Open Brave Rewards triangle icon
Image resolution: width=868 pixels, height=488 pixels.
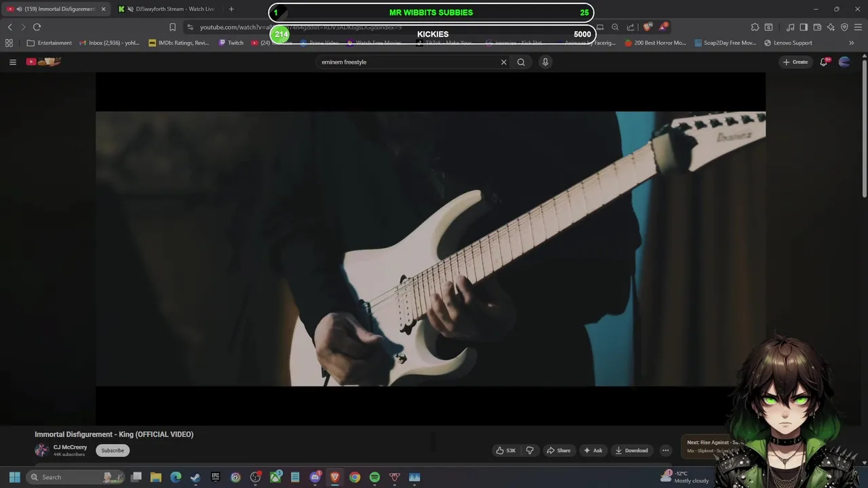tap(663, 27)
